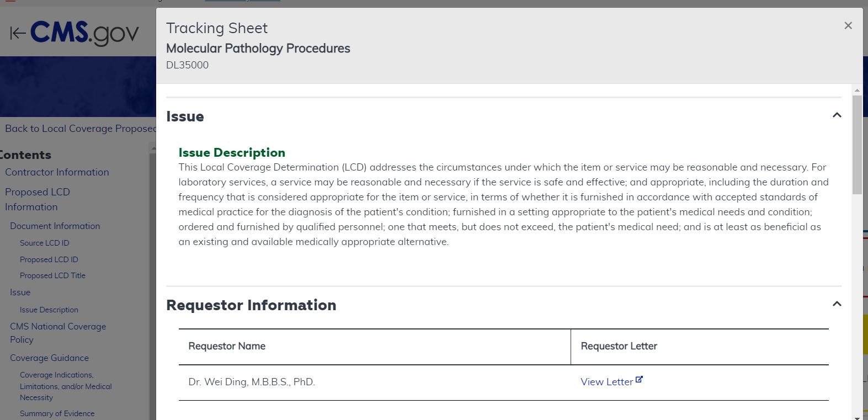
Task: Collapse the Issue section chevron
Action: (x=837, y=115)
